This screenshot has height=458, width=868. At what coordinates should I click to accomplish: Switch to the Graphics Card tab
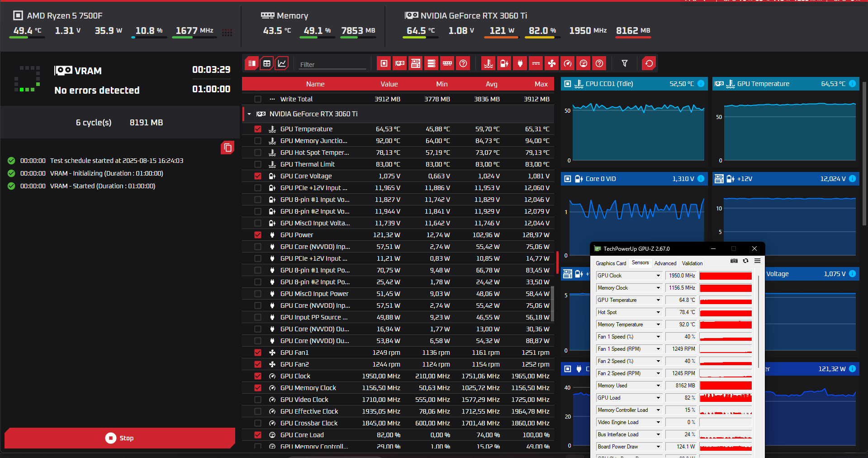pos(611,263)
